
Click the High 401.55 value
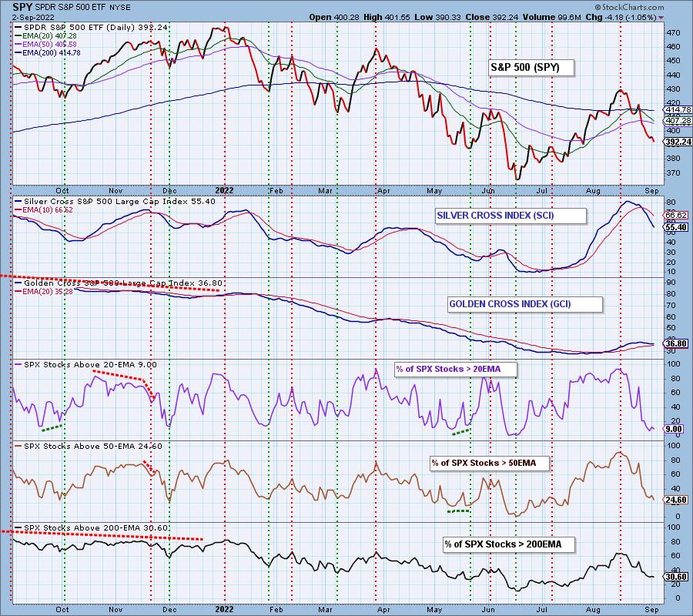click(387, 17)
